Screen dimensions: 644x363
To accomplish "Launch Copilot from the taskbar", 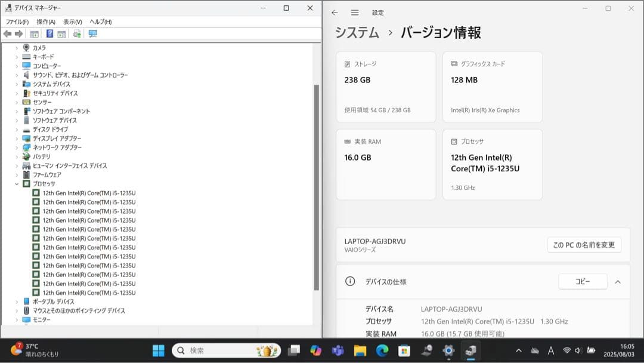I will pos(316,350).
